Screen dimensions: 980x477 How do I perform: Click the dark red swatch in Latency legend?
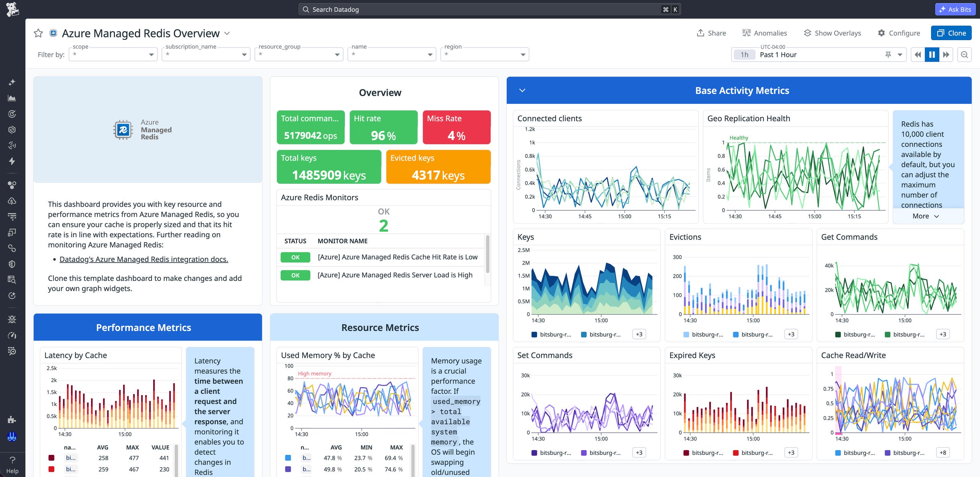click(52, 458)
